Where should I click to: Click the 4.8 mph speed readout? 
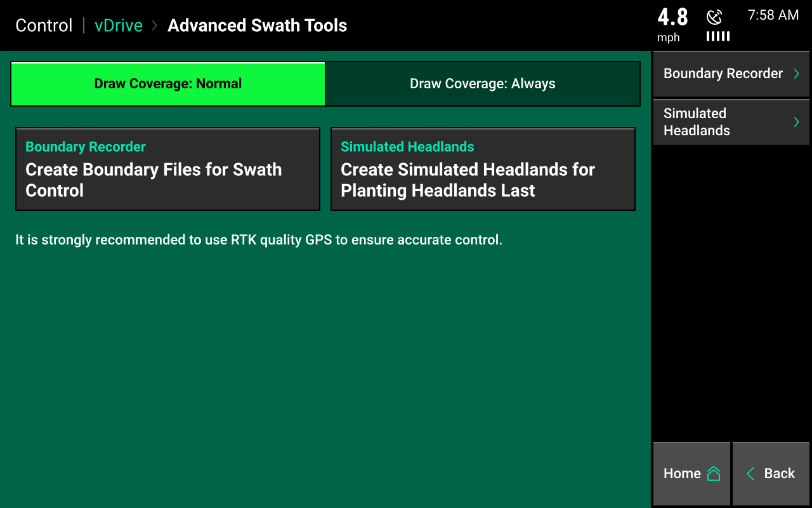pyautogui.click(x=672, y=24)
